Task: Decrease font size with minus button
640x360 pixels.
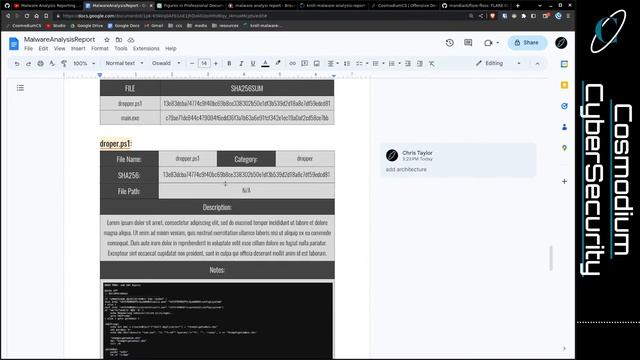Action: [x=192, y=64]
